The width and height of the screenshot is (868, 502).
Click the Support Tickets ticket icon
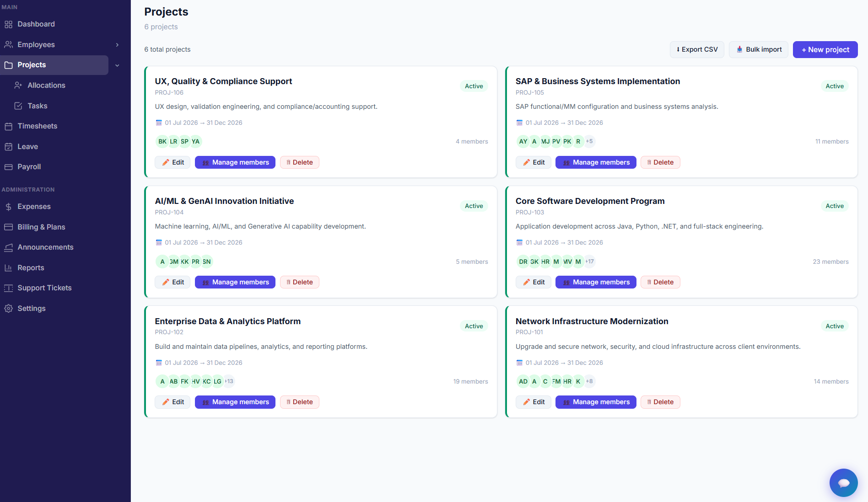8,288
